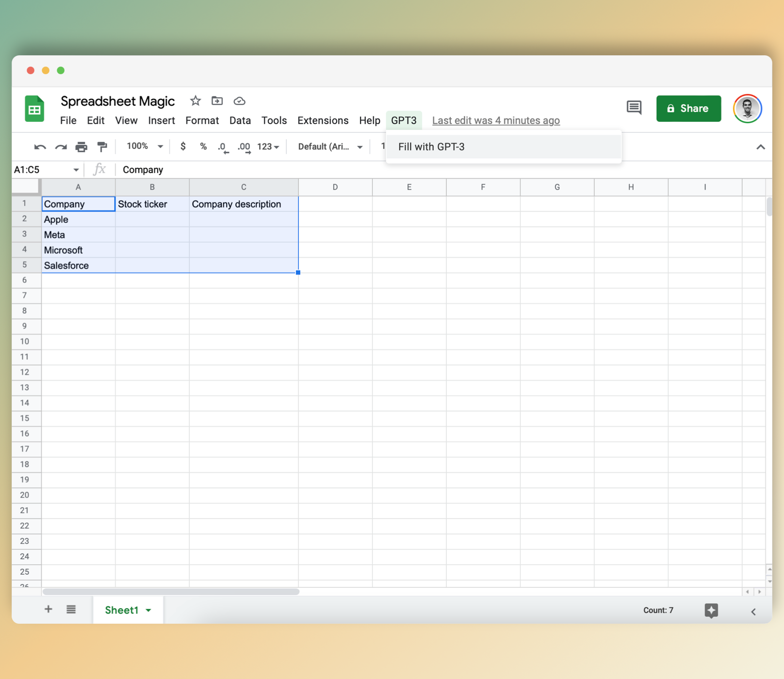Activate the paint format tool

(102, 146)
